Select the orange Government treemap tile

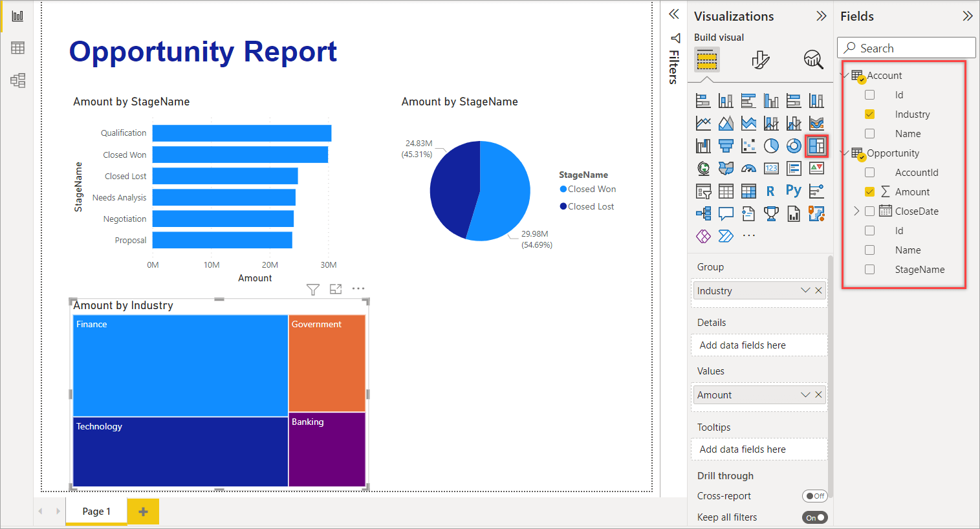click(327, 363)
